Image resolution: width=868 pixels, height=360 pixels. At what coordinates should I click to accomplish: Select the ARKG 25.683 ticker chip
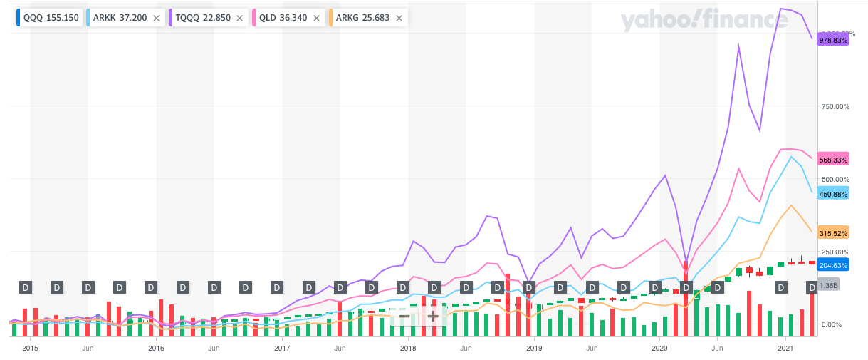click(367, 18)
